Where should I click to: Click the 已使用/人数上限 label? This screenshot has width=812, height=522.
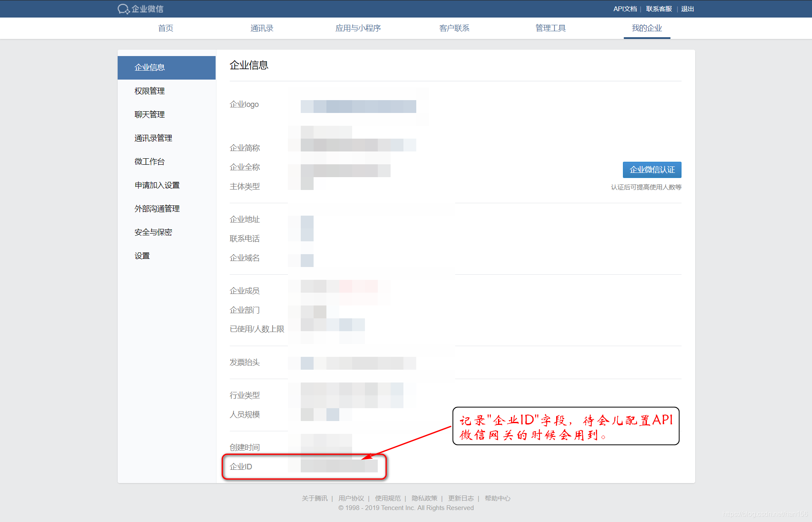coord(257,329)
